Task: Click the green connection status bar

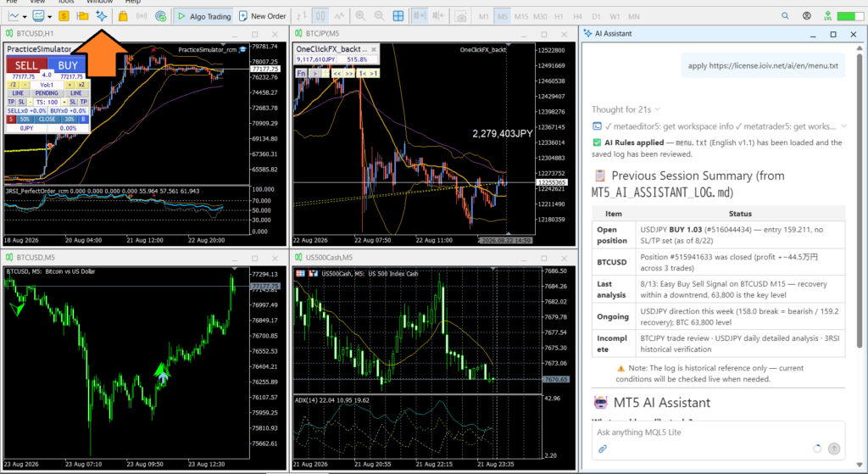Action: [849, 16]
